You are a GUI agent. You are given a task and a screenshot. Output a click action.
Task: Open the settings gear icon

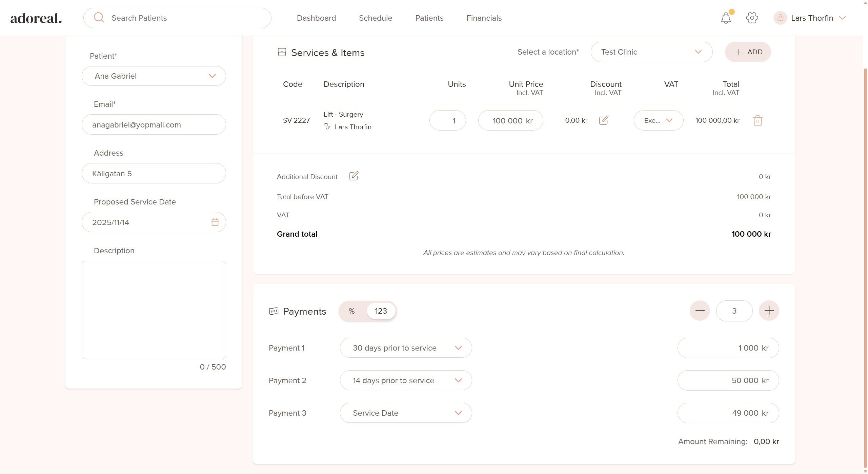point(752,18)
